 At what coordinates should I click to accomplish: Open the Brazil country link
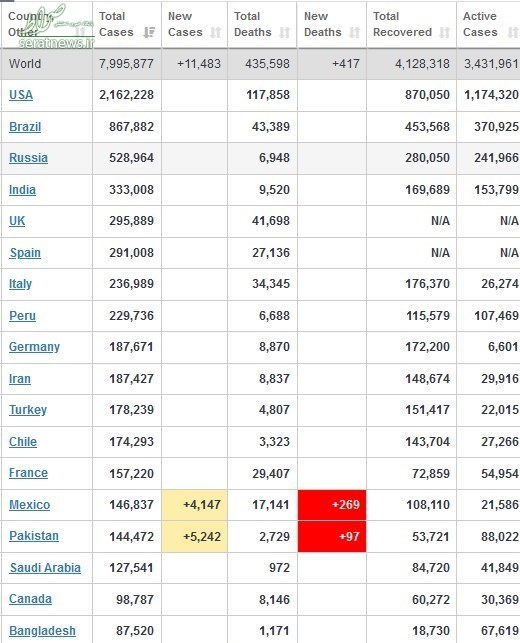(x=25, y=127)
